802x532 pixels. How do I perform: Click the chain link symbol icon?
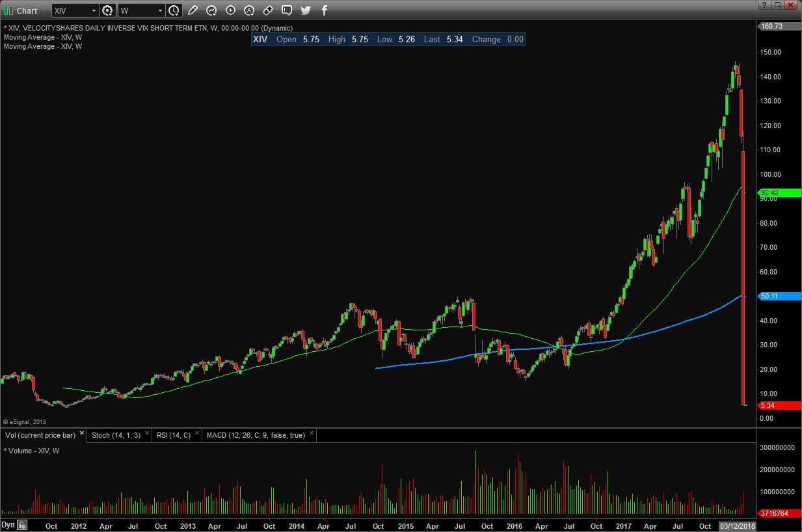[x=268, y=10]
